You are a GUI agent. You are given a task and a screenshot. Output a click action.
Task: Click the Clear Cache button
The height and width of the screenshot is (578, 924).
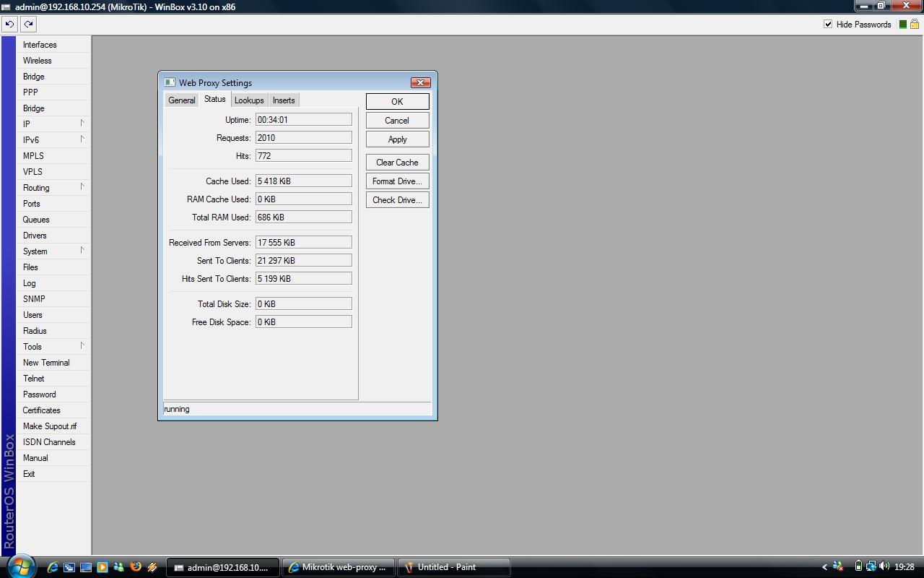[x=397, y=163]
